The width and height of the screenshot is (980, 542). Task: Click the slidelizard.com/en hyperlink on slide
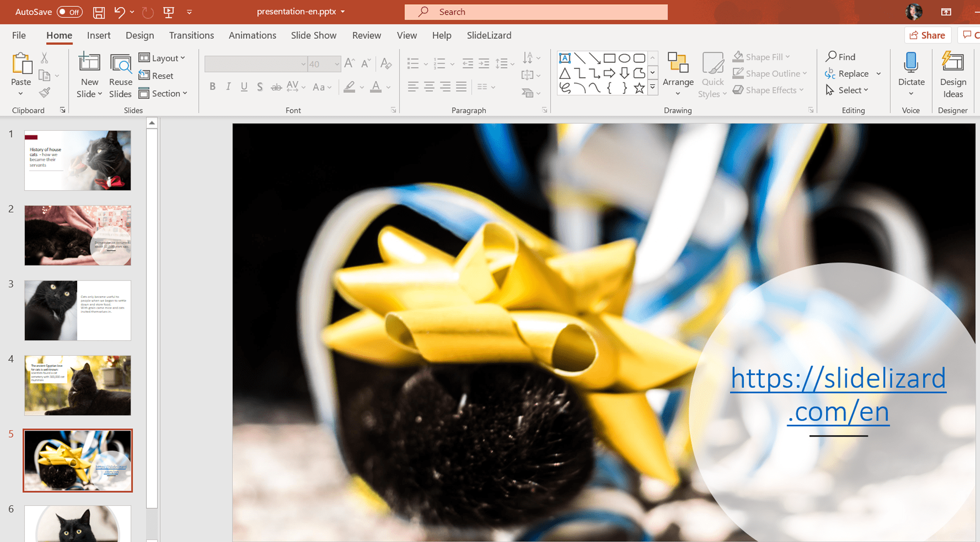(838, 395)
